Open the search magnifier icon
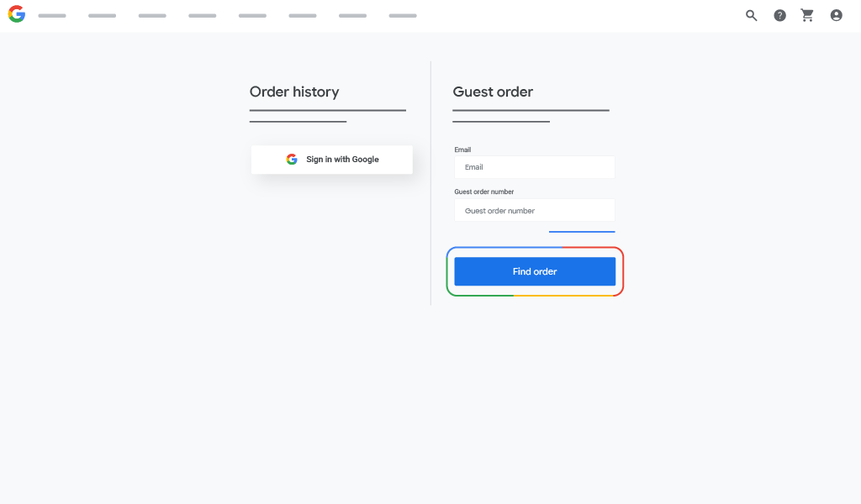Image resolution: width=861 pixels, height=504 pixels. [x=752, y=15]
